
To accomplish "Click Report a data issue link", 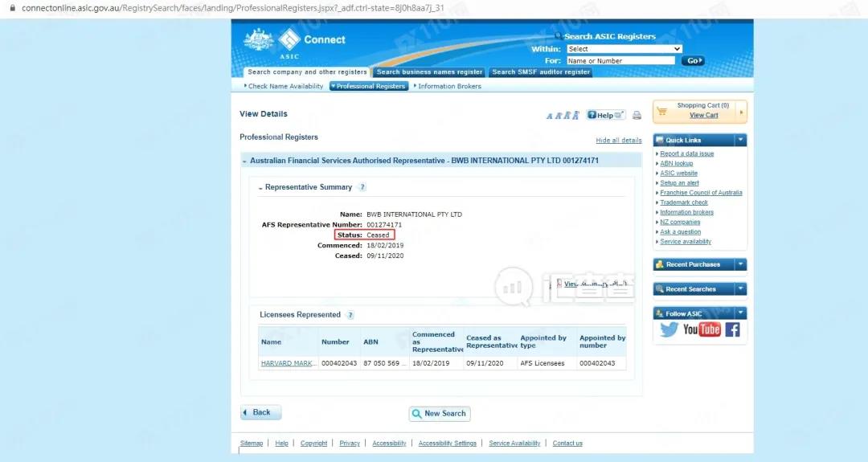I will [686, 153].
